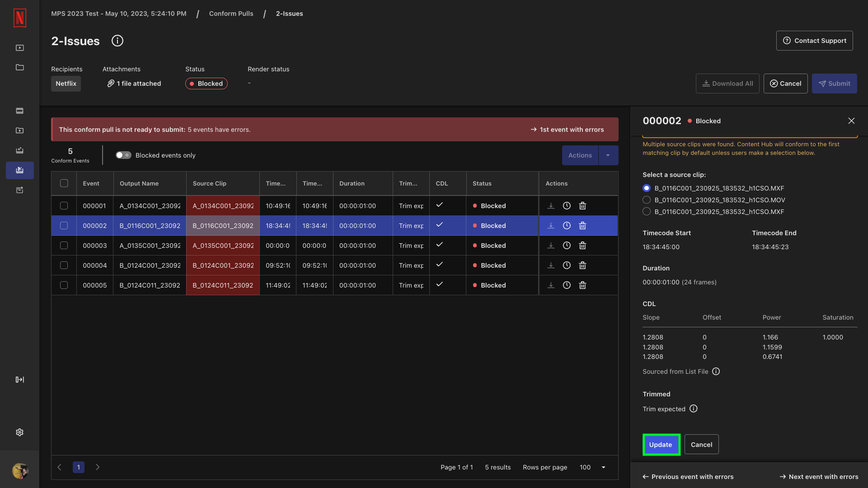Click the output name B_0124C011 of event 000005

150,285
